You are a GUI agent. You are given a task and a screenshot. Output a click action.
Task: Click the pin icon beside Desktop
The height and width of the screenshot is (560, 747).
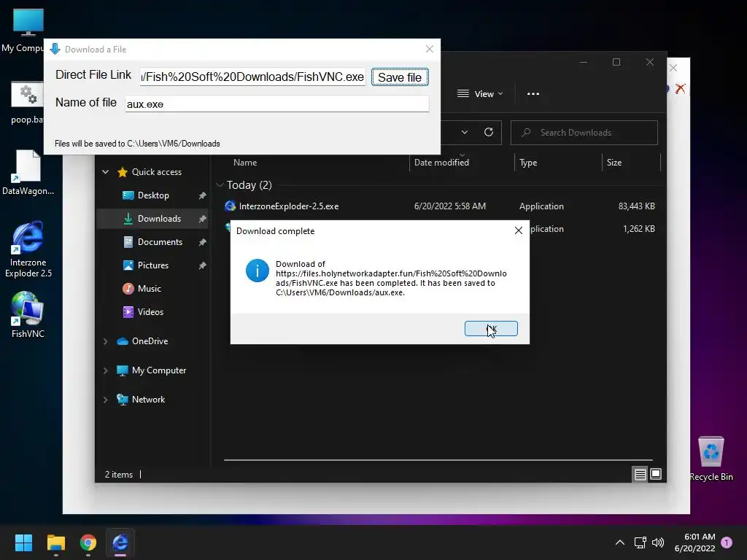click(202, 195)
